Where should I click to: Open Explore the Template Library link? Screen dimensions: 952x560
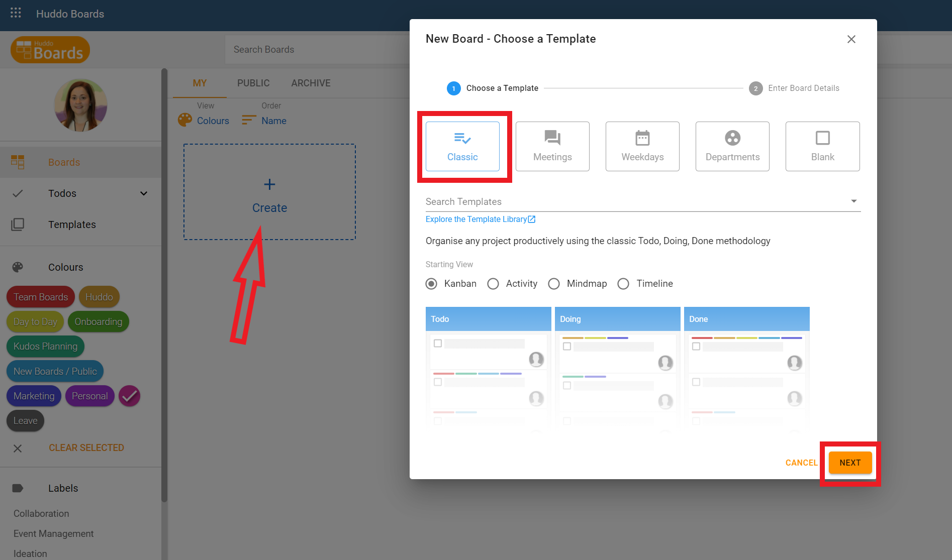(x=481, y=219)
